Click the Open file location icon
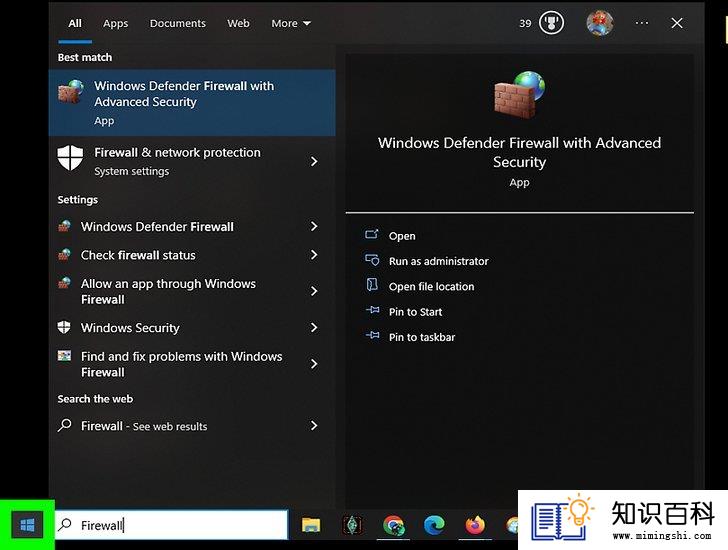This screenshot has width=728, height=550. coord(372,285)
